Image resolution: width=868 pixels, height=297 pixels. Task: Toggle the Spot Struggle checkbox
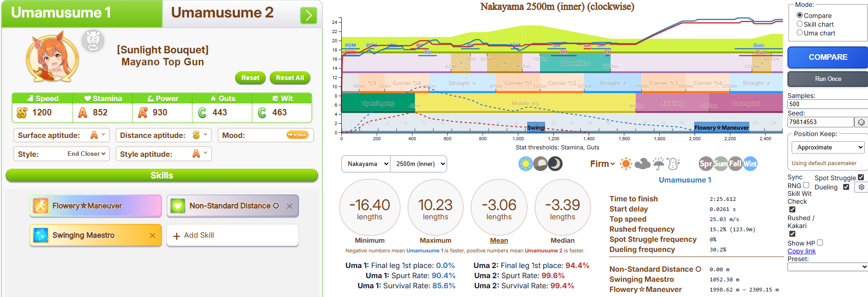(x=861, y=177)
